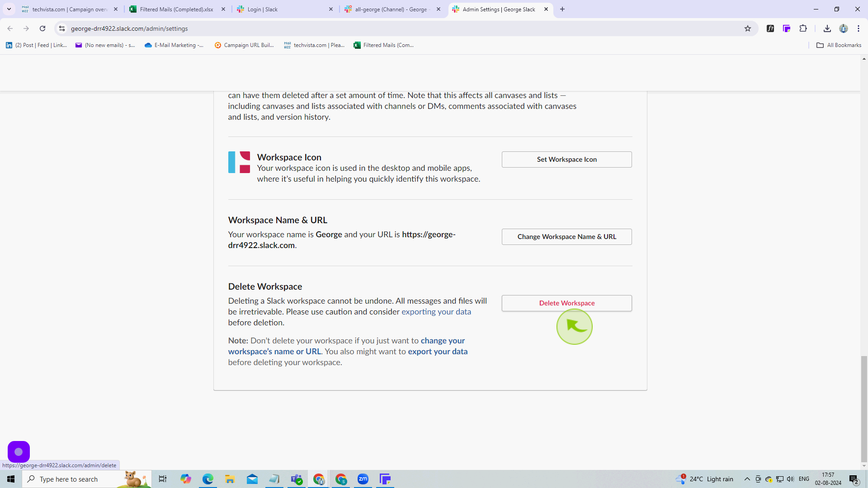Switch to techvista.com Campaign overview tab

pos(70,9)
